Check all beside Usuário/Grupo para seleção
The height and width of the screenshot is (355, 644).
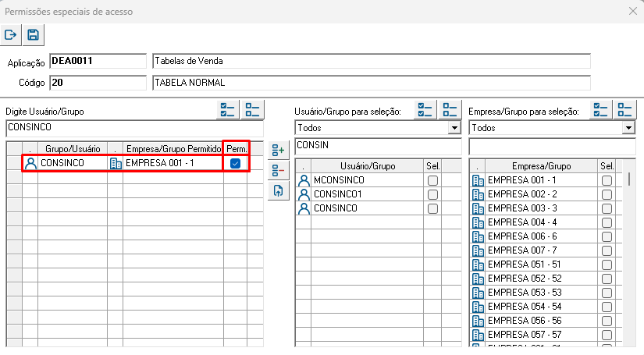(x=425, y=110)
